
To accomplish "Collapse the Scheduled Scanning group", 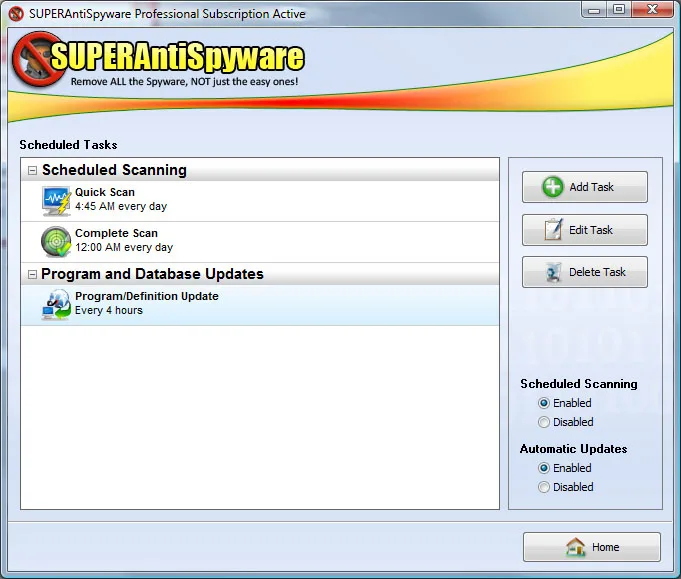I will point(32,170).
